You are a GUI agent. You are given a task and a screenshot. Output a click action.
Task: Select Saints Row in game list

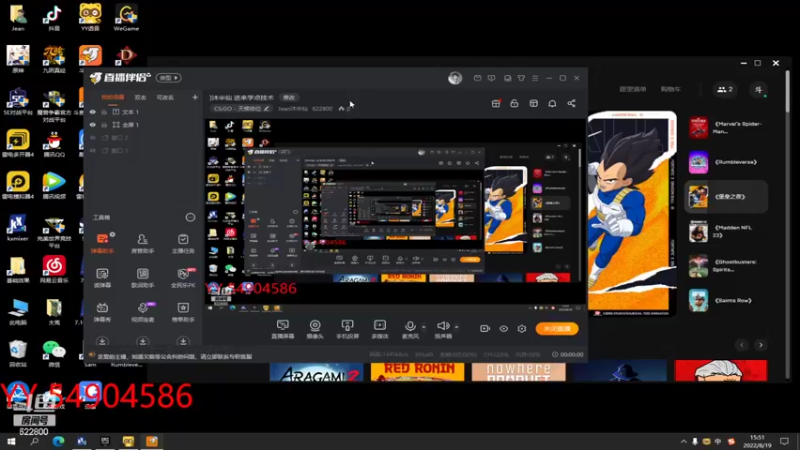[726, 301]
